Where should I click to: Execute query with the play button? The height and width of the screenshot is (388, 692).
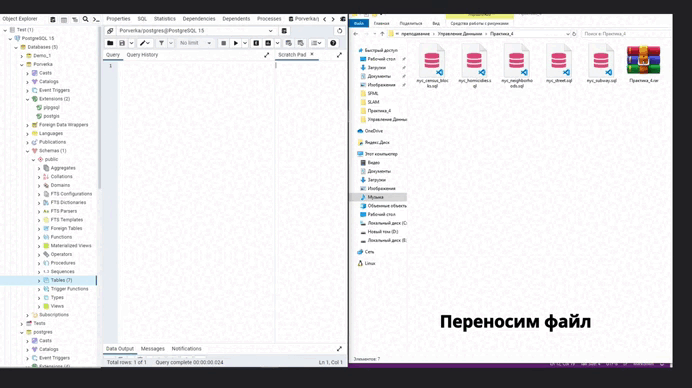pos(236,43)
